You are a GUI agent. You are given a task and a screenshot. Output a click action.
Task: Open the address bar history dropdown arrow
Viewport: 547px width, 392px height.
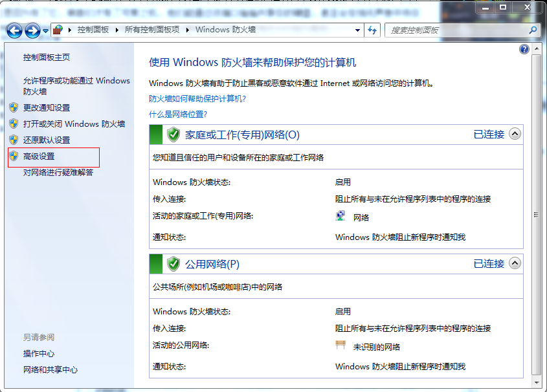click(358, 30)
